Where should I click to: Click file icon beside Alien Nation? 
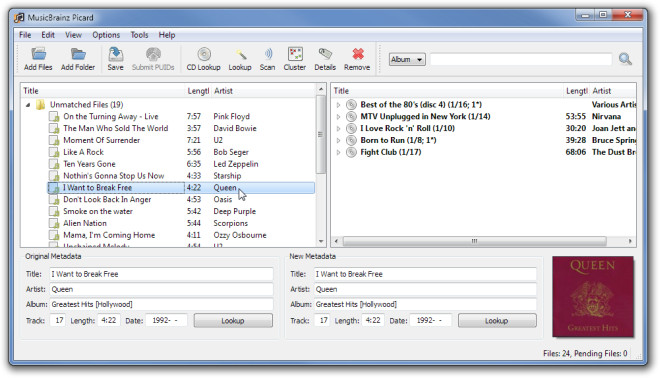coord(54,223)
